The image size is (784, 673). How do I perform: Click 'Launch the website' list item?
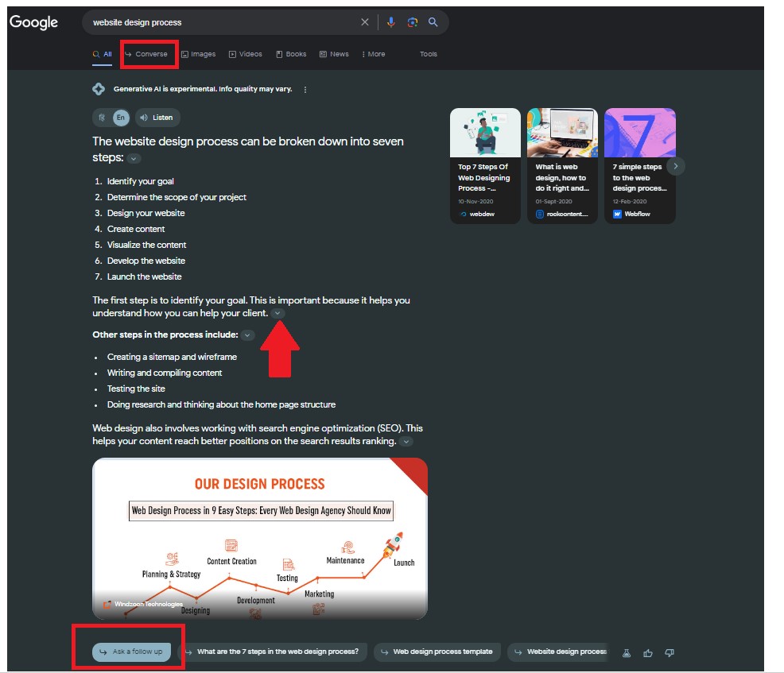[x=144, y=277]
